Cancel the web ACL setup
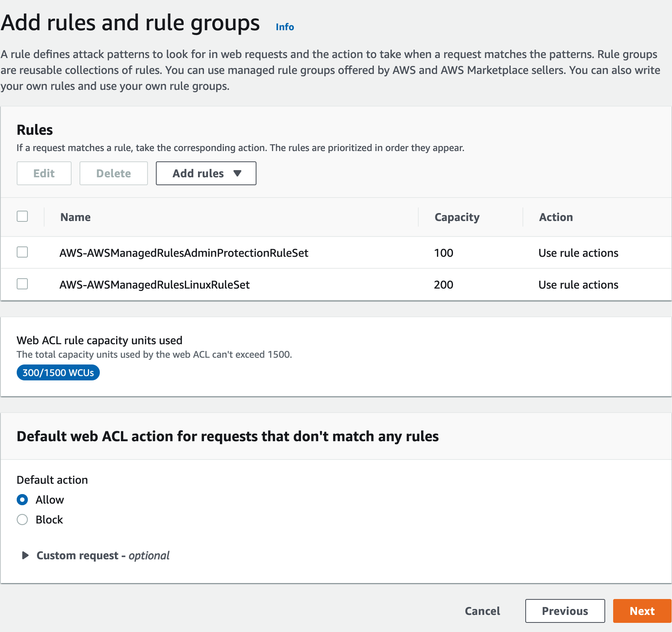The width and height of the screenshot is (672, 632). (482, 611)
